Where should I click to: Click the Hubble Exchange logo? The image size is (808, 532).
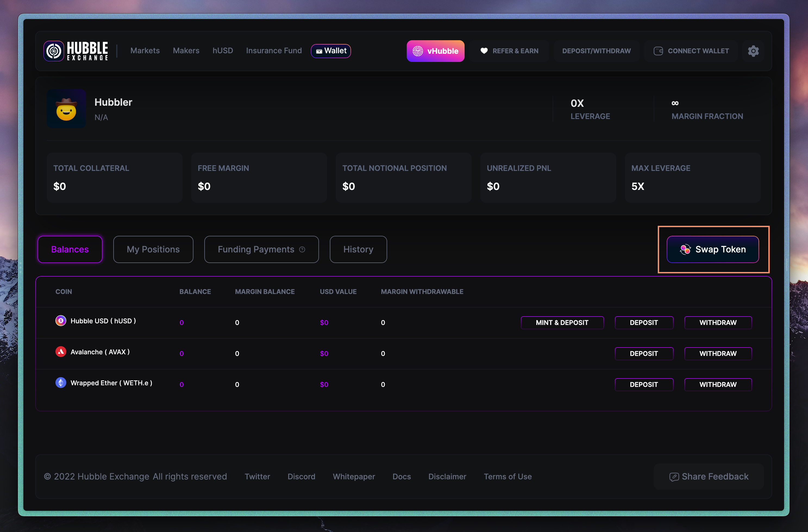tap(76, 51)
